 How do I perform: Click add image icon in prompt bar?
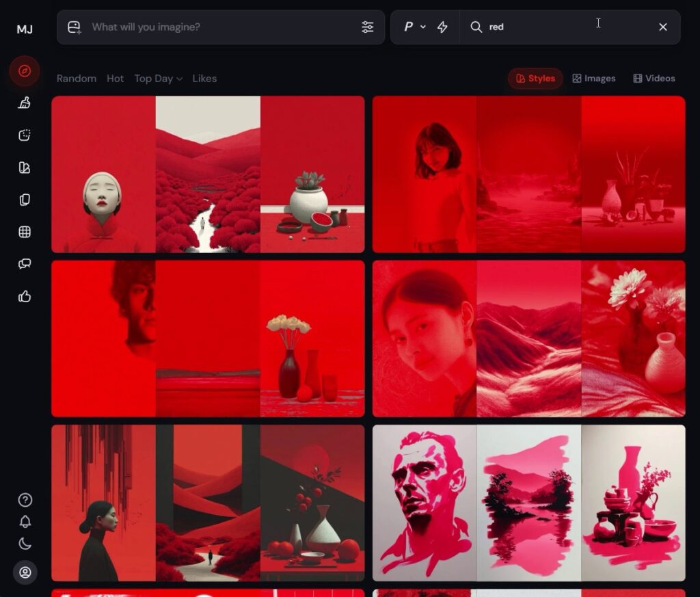click(x=74, y=27)
